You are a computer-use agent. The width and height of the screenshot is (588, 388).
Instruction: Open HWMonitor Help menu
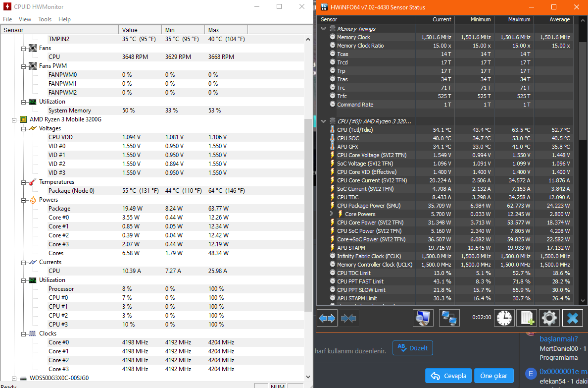click(x=64, y=19)
